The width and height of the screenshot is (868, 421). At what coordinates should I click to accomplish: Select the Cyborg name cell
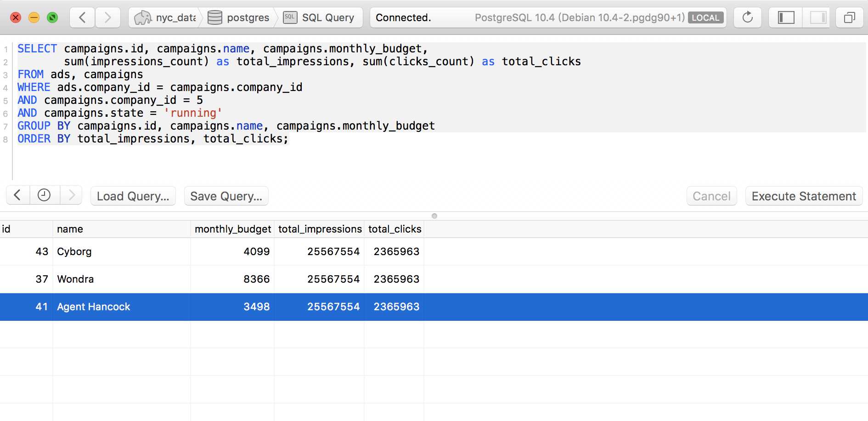coord(122,251)
